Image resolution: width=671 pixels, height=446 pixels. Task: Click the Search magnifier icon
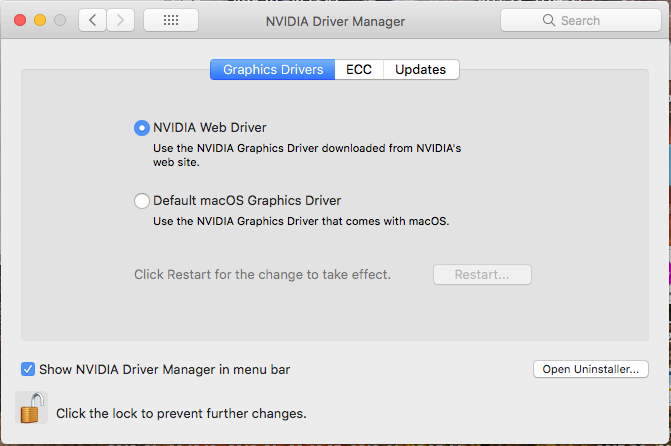click(x=549, y=20)
